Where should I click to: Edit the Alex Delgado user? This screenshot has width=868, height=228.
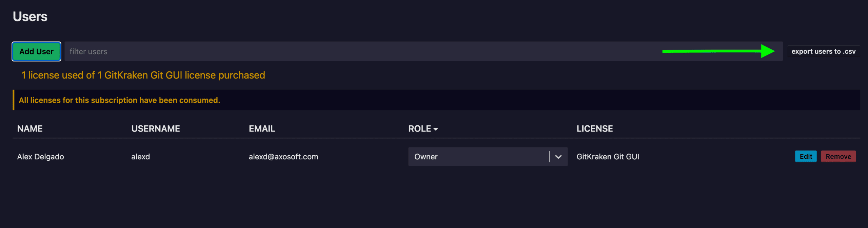806,157
